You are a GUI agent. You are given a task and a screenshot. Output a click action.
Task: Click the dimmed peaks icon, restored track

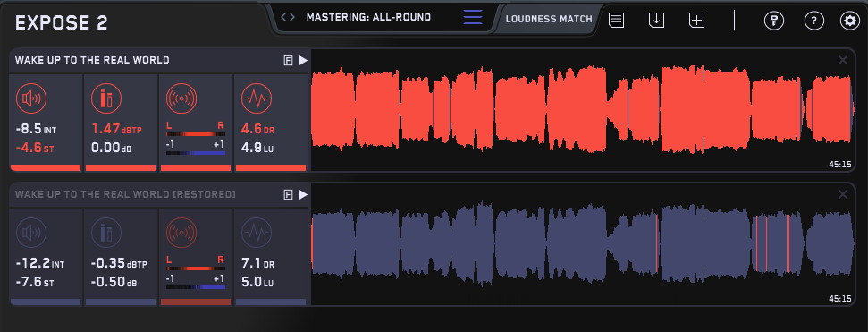click(x=105, y=233)
